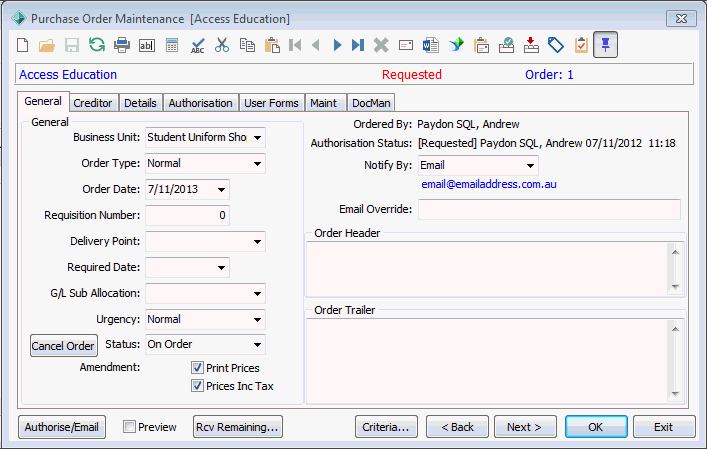Click the Next > button
This screenshot has height=449, width=707.
(525, 427)
